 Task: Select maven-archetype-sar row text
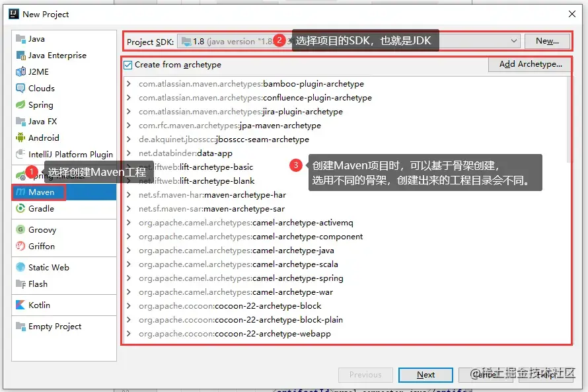click(x=211, y=209)
